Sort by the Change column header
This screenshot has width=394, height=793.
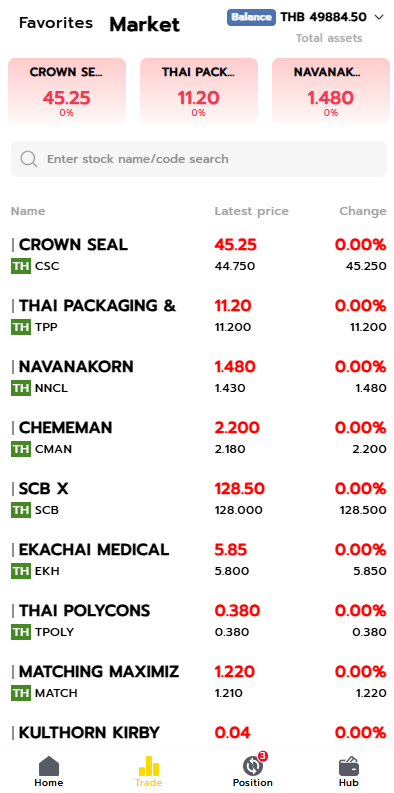tap(363, 211)
